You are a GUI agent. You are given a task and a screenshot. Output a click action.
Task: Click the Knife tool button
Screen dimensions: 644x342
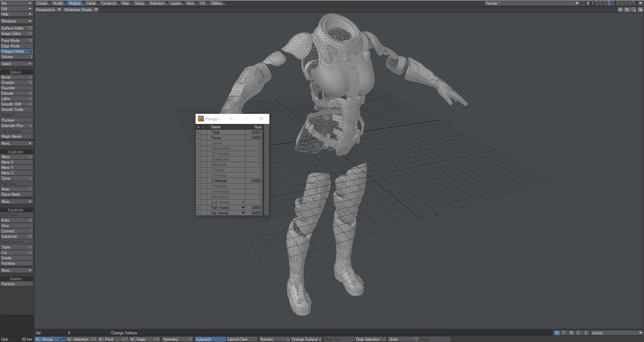pos(16,221)
